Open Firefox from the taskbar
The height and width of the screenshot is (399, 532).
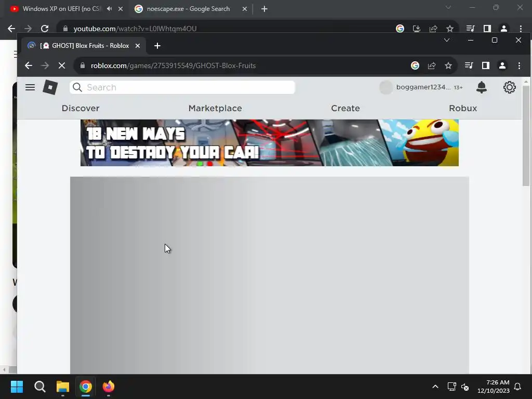point(109,387)
